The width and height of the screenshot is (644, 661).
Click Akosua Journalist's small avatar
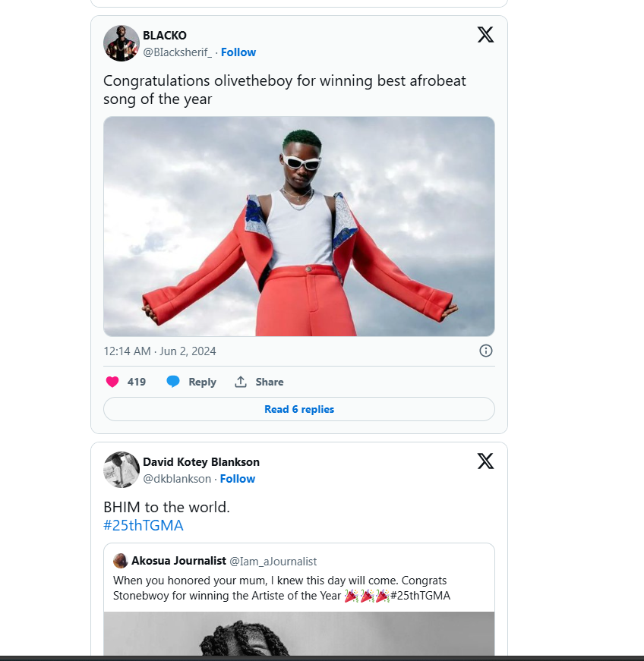click(120, 561)
